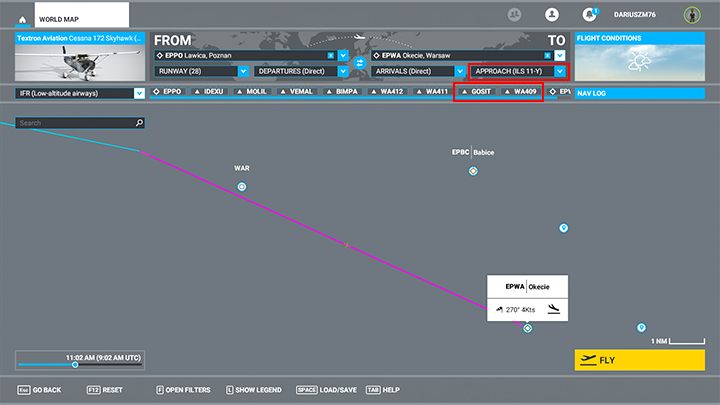Select the WORLD MAP tab
The width and height of the screenshot is (720, 405).
82,17
